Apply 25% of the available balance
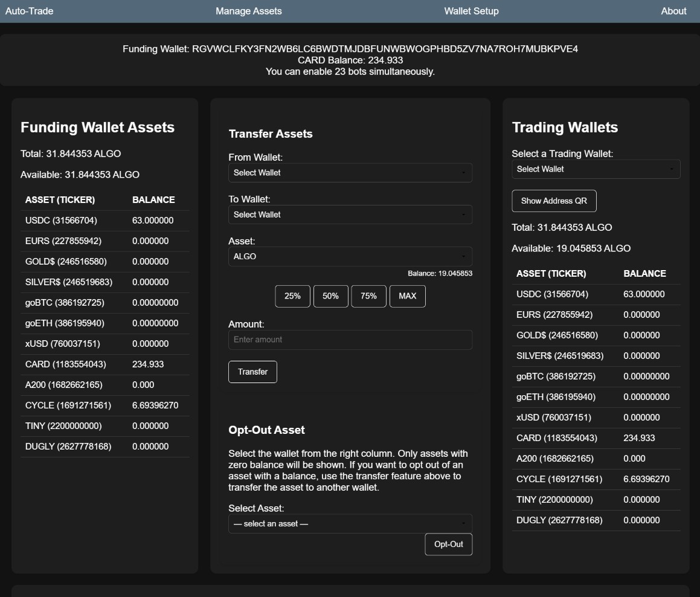The image size is (700, 597). [292, 296]
